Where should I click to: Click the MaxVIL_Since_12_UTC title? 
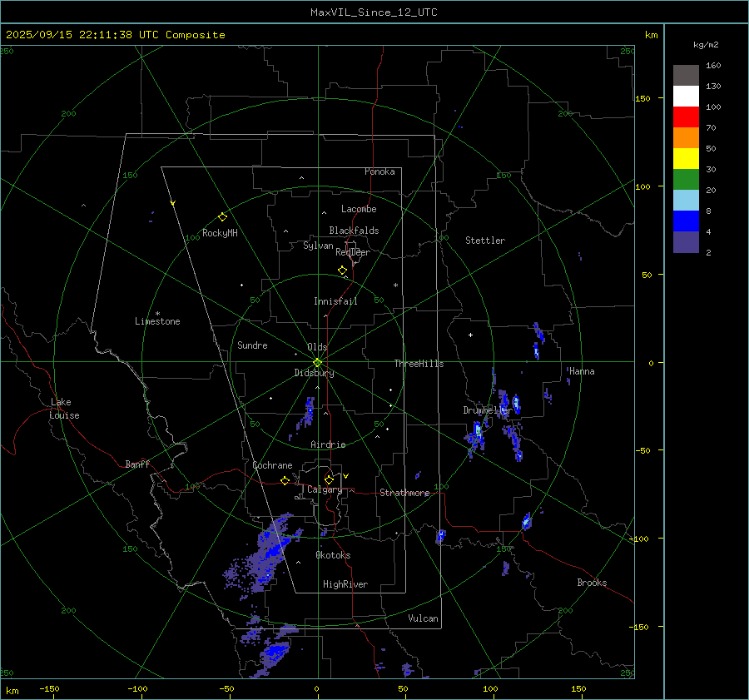[x=374, y=12]
